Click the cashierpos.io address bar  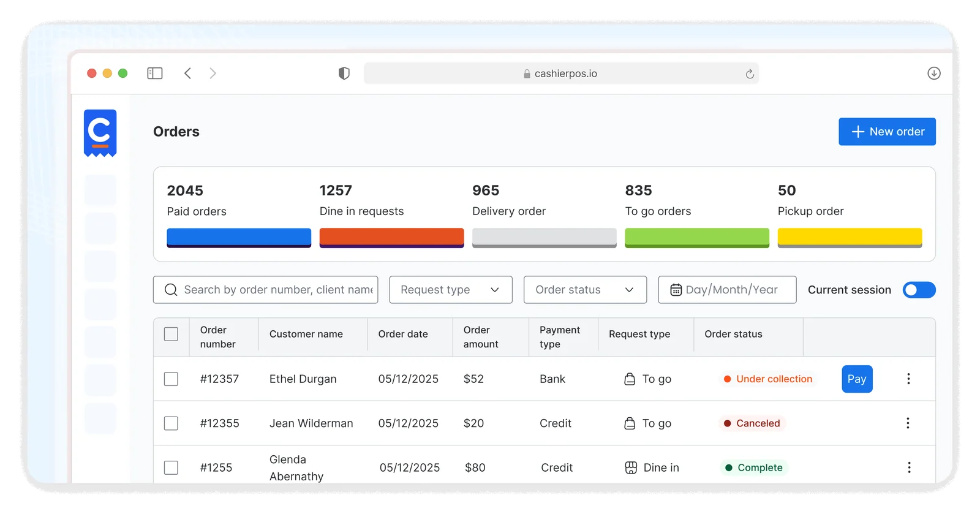pyautogui.click(x=561, y=74)
